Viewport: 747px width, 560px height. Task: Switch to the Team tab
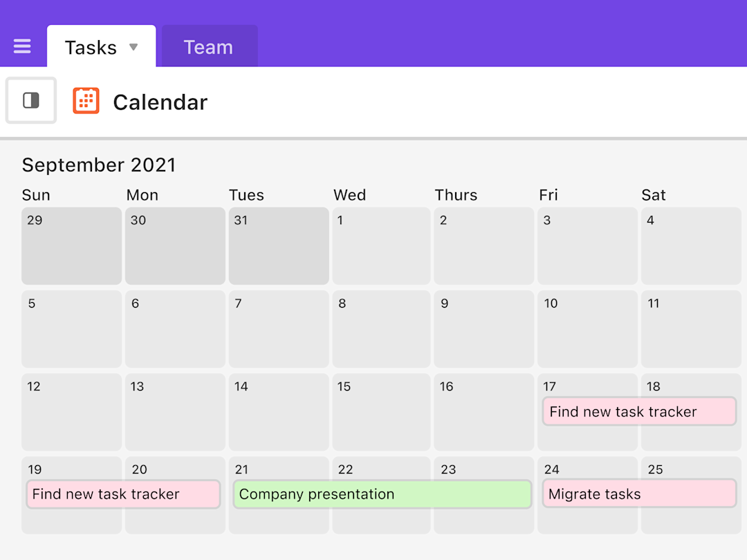(x=208, y=46)
